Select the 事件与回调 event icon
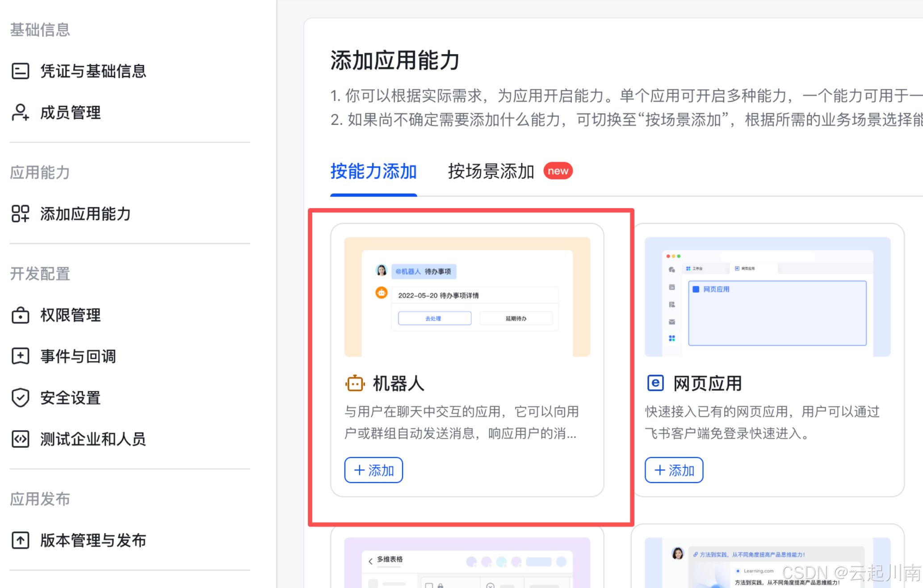923x588 pixels. click(20, 356)
